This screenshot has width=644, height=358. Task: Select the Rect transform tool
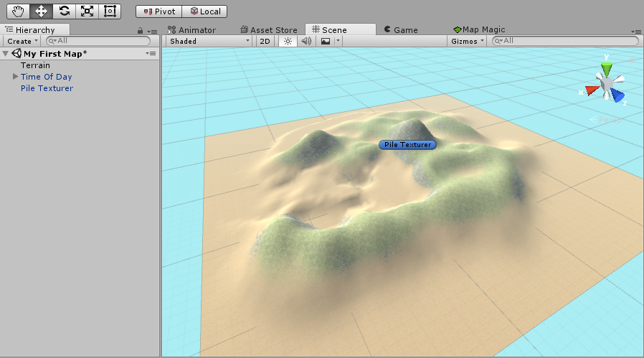pyautogui.click(x=110, y=11)
